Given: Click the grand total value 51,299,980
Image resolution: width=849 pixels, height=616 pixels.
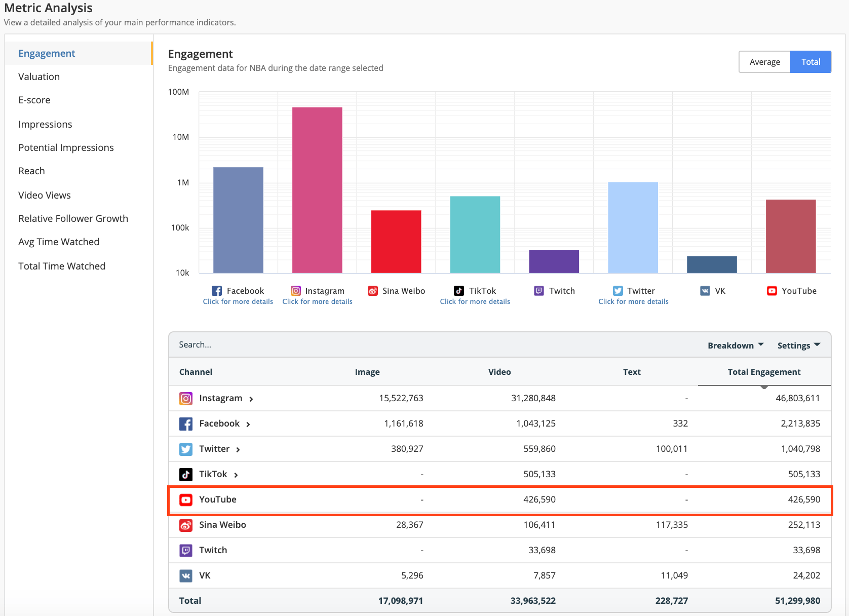Looking at the screenshot, I should tap(798, 601).
